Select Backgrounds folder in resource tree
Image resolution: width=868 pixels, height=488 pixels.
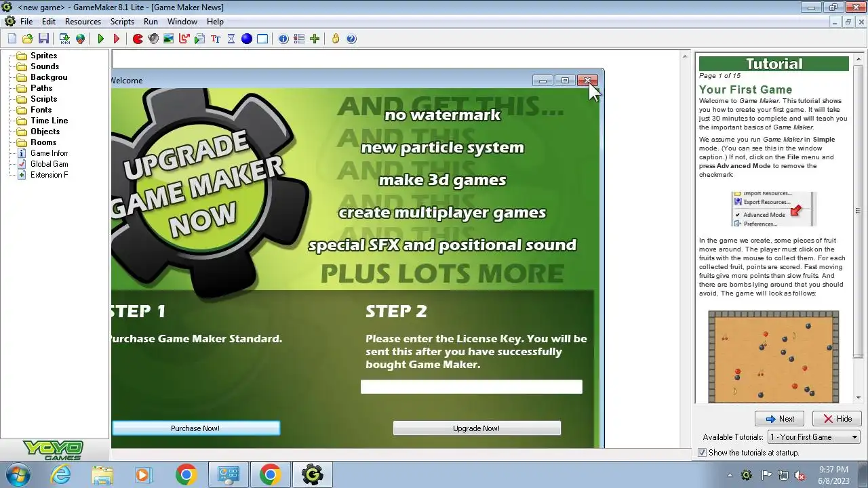[x=49, y=77]
